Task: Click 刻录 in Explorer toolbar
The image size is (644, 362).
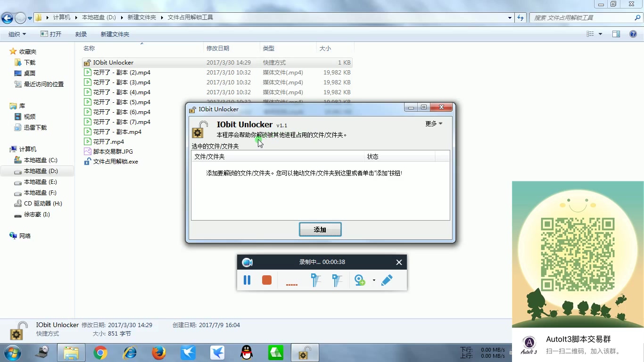Action: [x=81, y=34]
